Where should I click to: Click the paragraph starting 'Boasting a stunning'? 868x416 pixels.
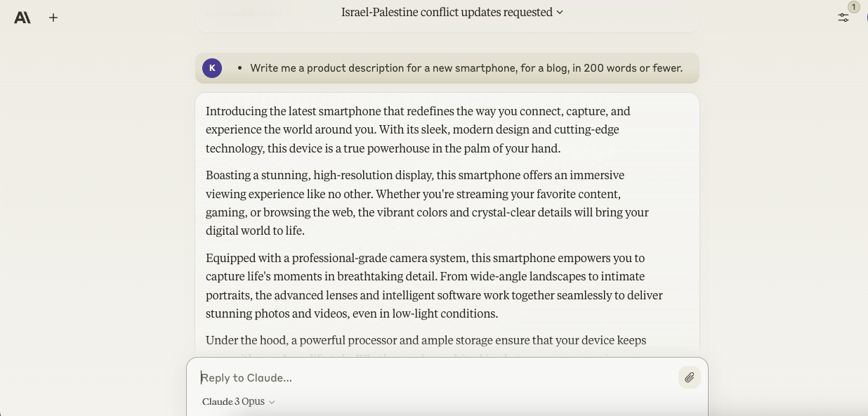(427, 203)
